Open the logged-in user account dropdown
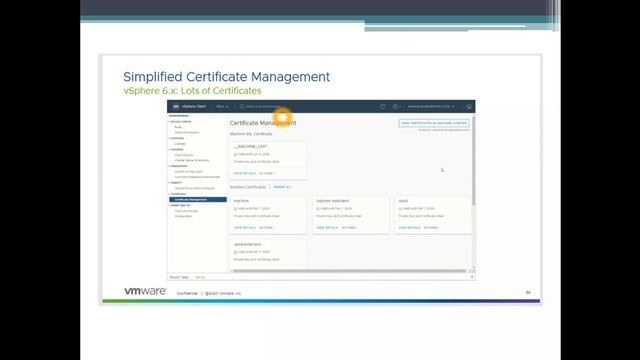This screenshot has height=360, width=640. click(x=431, y=107)
